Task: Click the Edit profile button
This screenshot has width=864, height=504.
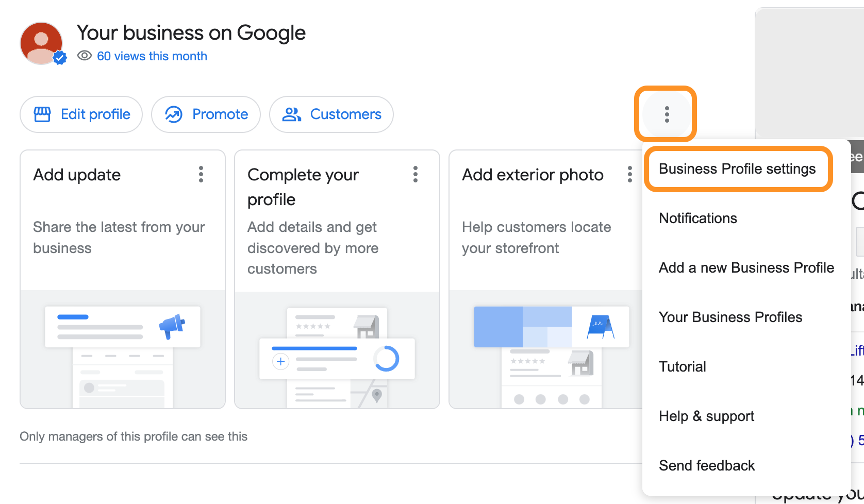Action: click(81, 114)
